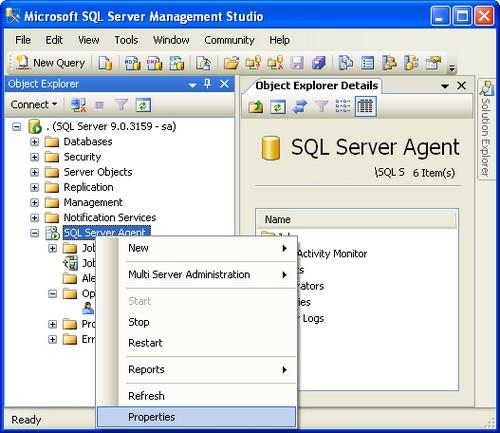
Task: Open Multi Server Administration submenu
Action: tap(196, 275)
